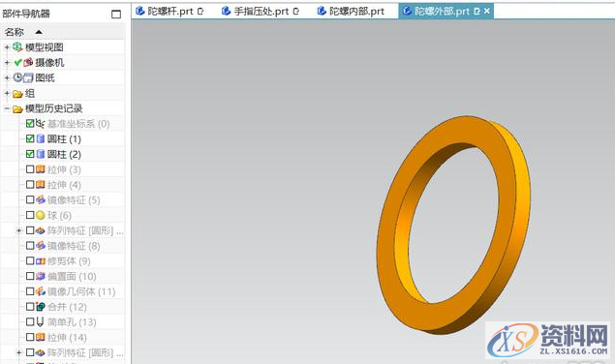Select the 偏置面 (10) offset face icon
The height and width of the screenshot is (364, 615).
point(41,276)
